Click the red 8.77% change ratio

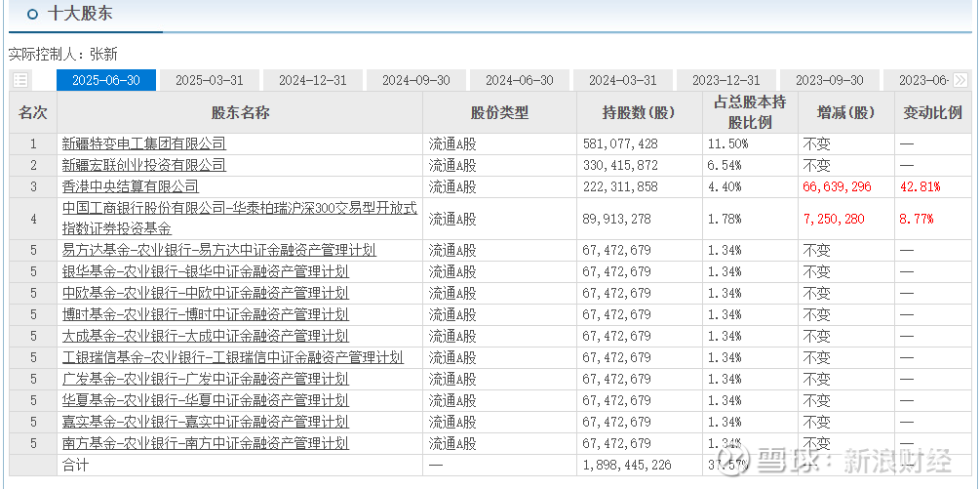tap(917, 219)
